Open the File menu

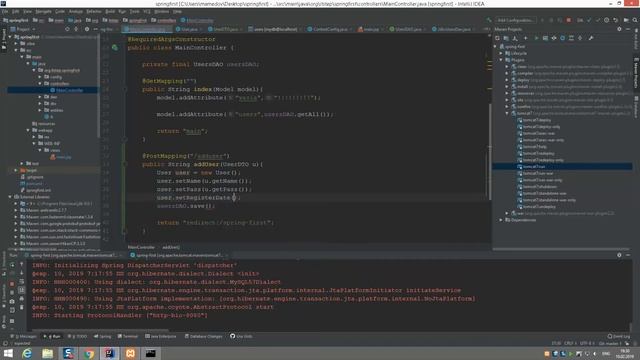pyautogui.click(x=5, y=11)
